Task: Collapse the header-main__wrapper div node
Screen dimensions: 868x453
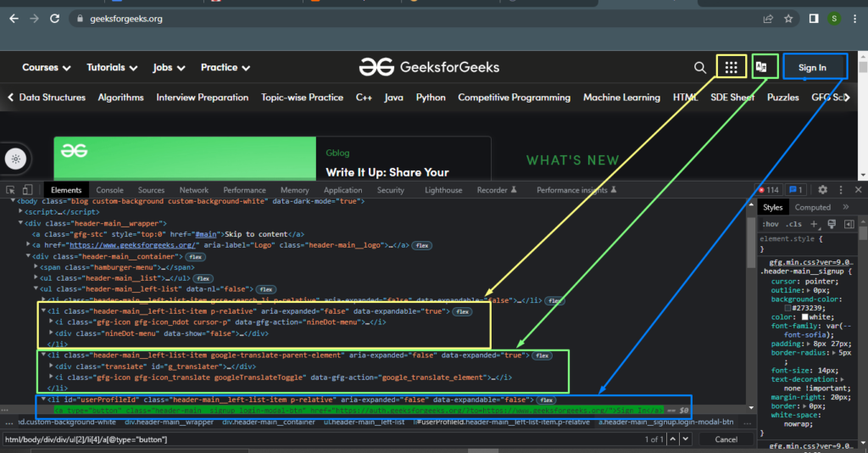Action: (x=20, y=223)
